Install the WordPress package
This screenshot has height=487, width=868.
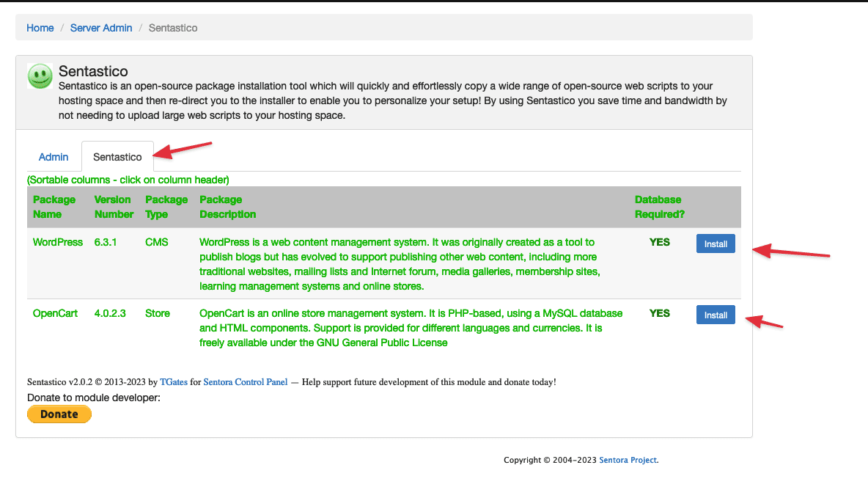[x=716, y=244]
